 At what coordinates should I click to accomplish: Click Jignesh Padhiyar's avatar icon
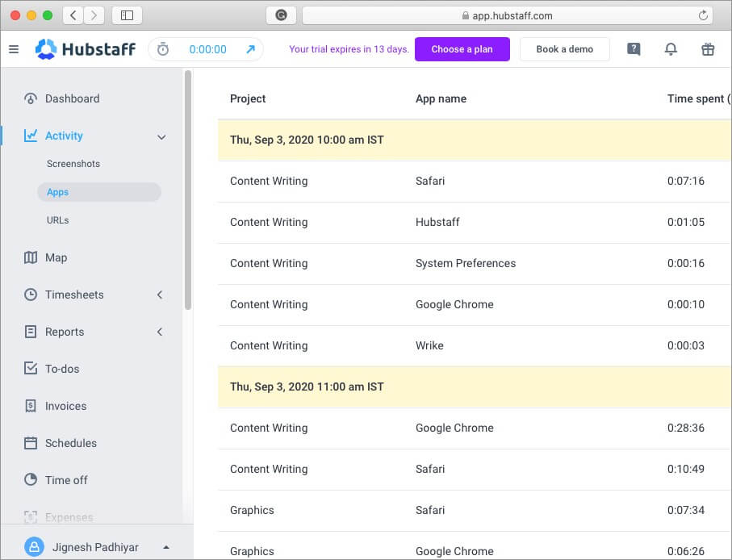(34, 547)
